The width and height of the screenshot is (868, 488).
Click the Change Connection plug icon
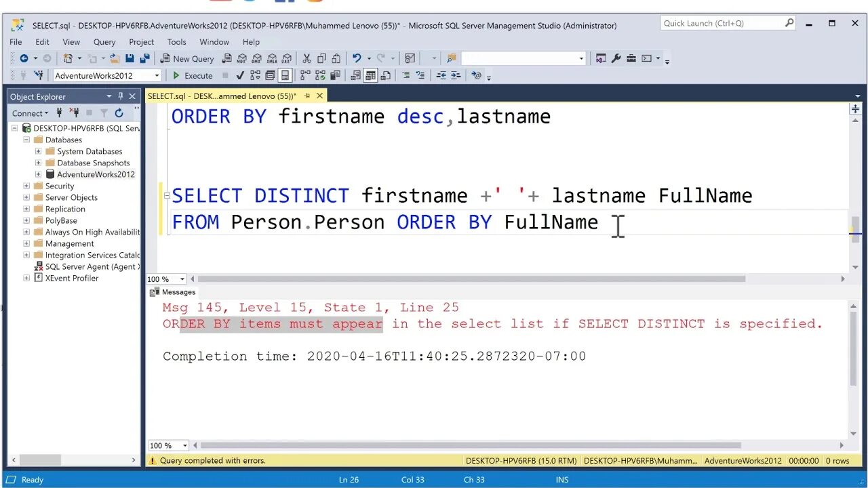(39, 75)
